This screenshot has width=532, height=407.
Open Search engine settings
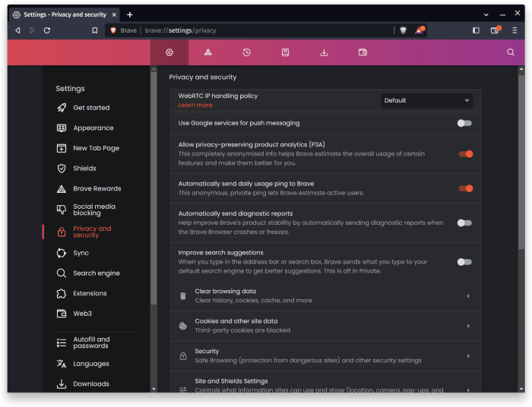97,273
